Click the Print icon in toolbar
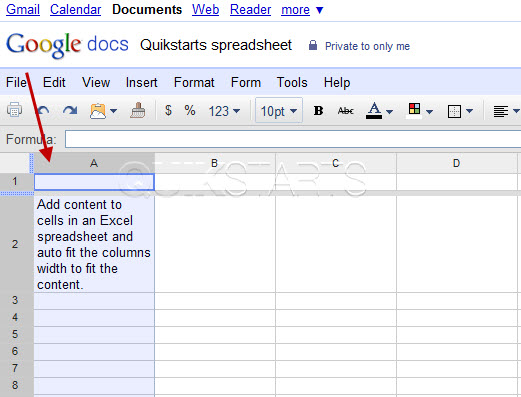Screen dimensions: 521x397 tap(15, 110)
